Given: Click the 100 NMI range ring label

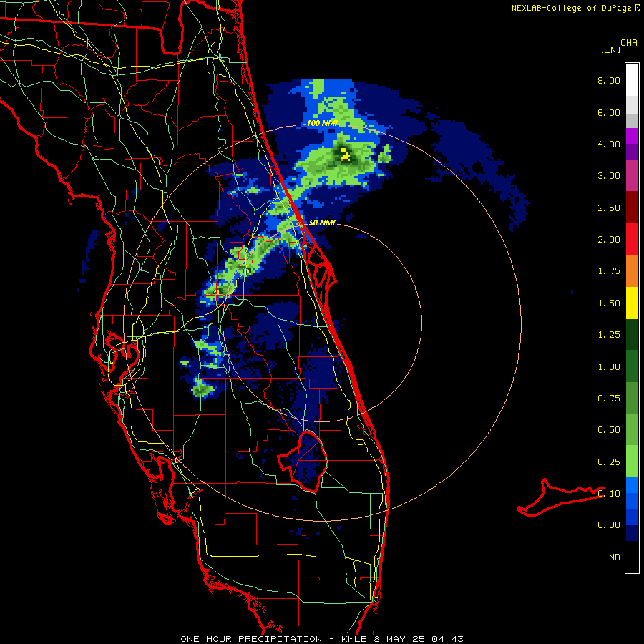Looking at the screenshot, I should pyautogui.click(x=321, y=123).
